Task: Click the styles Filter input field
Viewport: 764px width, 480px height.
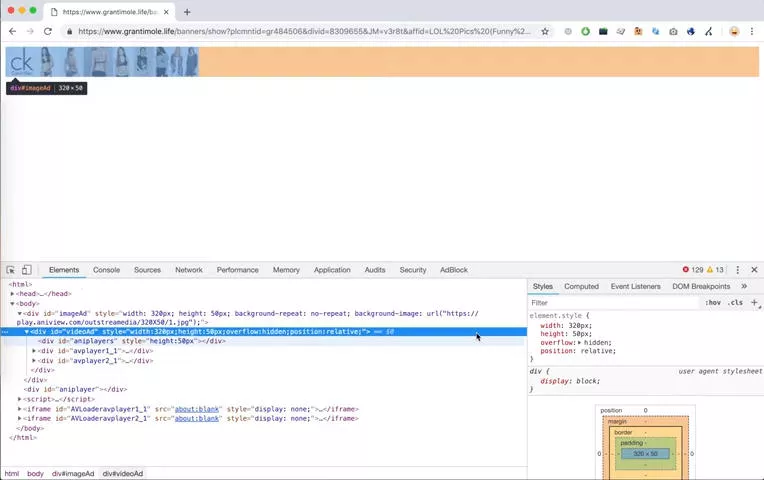Action: click(614, 303)
